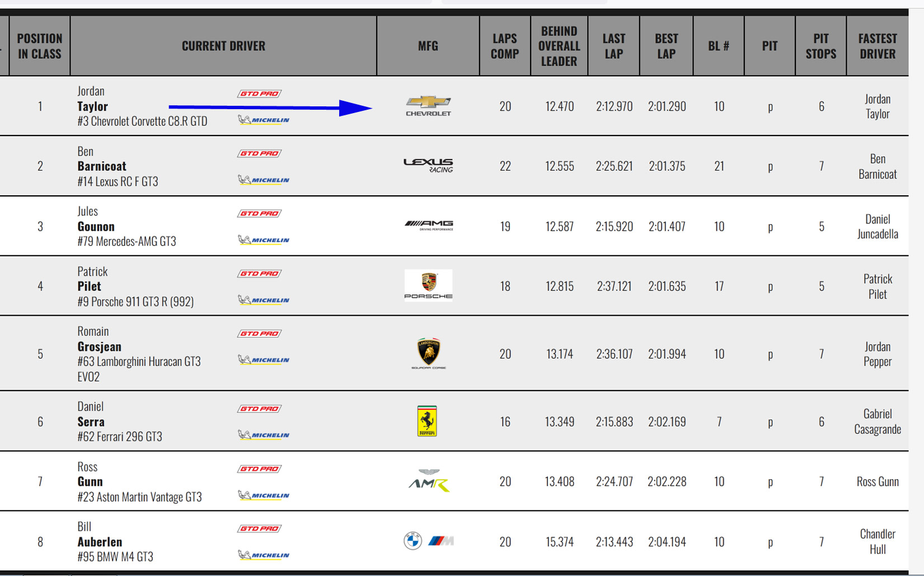Click Bill Auberlen driver name

point(100,542)
